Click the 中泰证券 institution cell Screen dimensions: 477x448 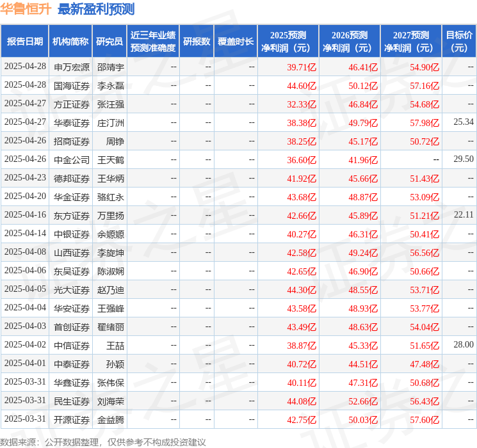point(72,364)
